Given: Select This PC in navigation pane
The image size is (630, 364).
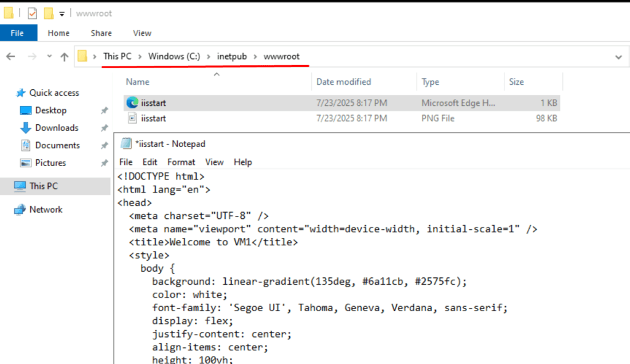Looking at the screenshot, I should point(43,186).
